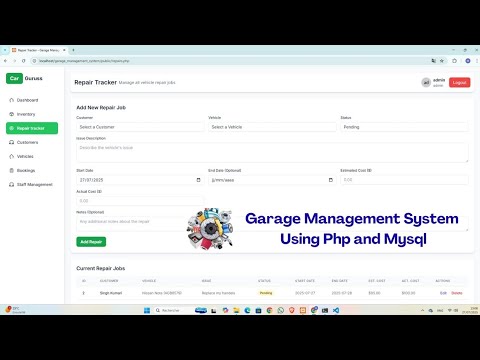The width and height of the screenshot is (480, 360).
Task: Open the Windows Start menu
Action: point(147,310)
